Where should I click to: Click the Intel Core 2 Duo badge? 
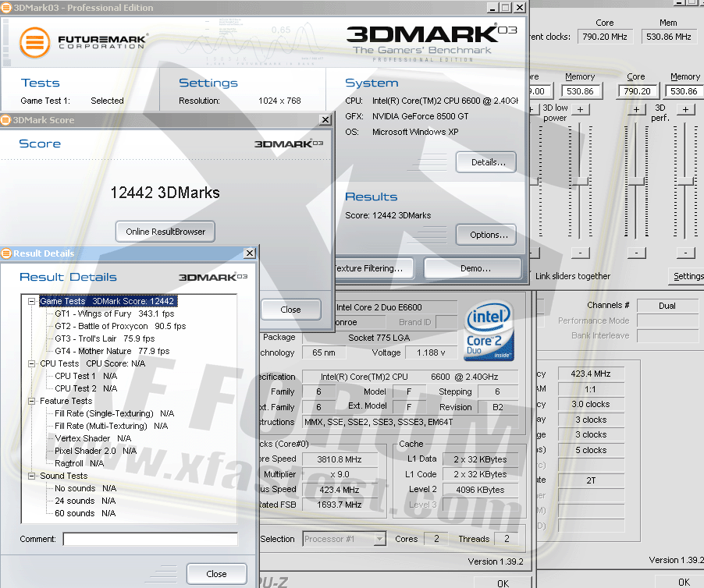(489, 331)
